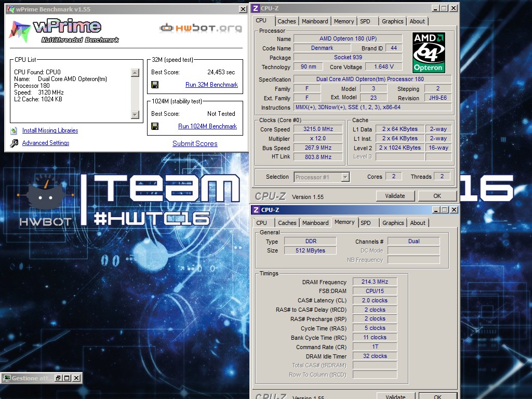Click the processor name AMD Opteron 180 (UP)

tap(348, 38)
